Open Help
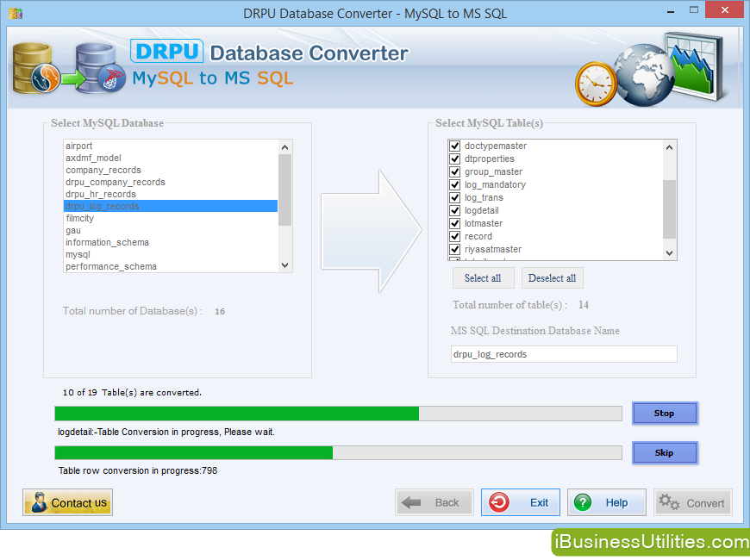The width and height of the screenshot is (750, 560). click(x=607, y=502)
